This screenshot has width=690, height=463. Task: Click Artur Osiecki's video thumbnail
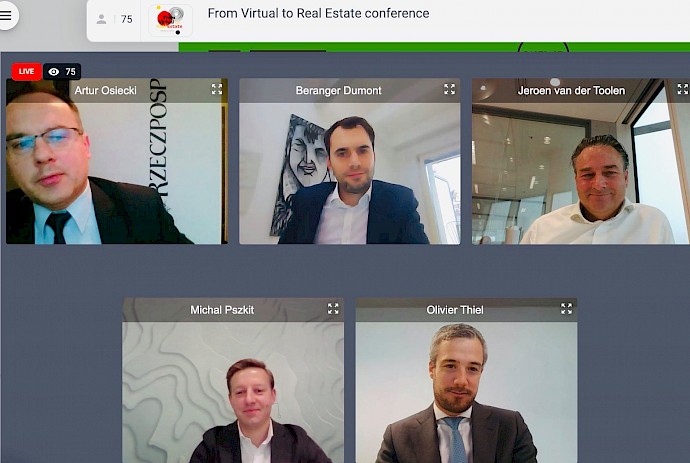tap(117, 161)
